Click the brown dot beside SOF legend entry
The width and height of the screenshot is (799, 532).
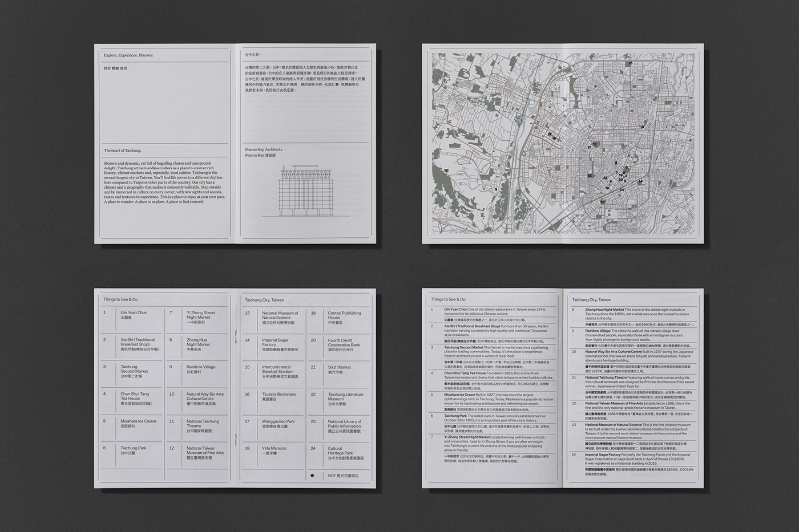[312, 475]
